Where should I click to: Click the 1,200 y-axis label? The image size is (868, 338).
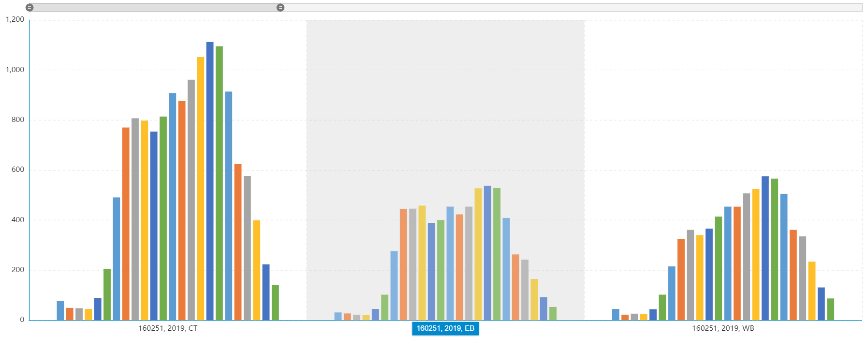pos(15,19)
